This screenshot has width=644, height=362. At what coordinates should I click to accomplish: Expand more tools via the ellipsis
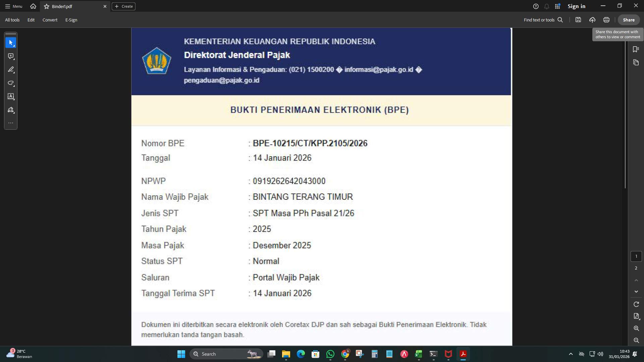tap(10, 123)
